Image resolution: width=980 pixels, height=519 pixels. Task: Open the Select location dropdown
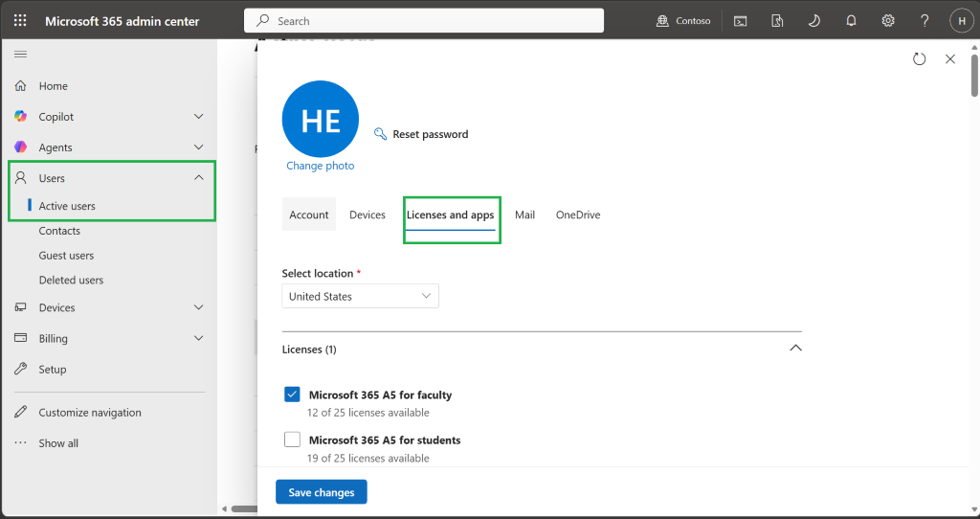pyautogui.click(x=360, y=296)
